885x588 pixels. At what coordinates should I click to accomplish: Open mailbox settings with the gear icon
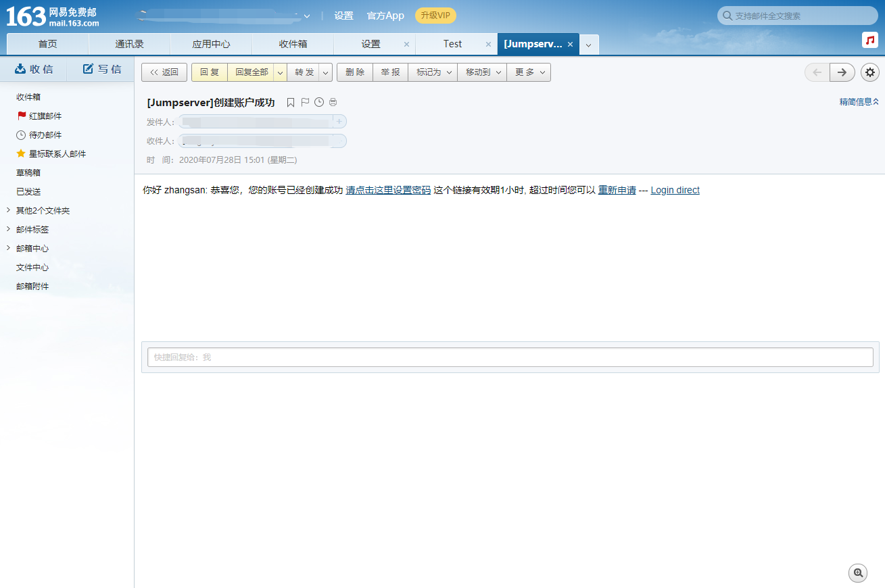tap(869, 72)
